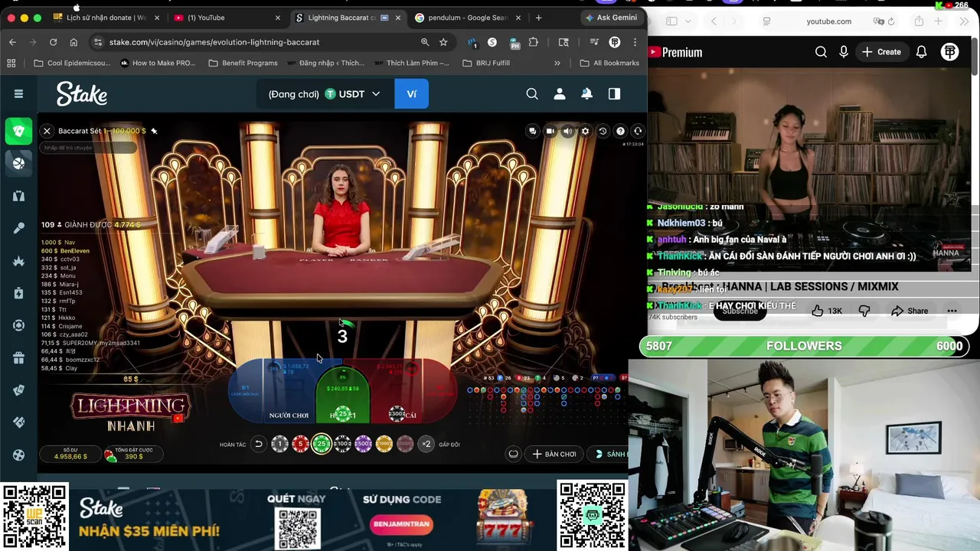Dislike the YouTube video

[x=864, y=311]
